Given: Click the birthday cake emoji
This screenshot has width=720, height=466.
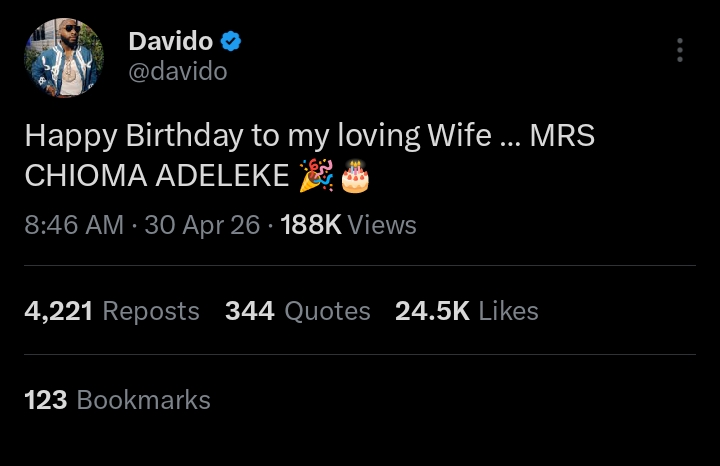Looking at the screenshot, I should (355, 176).
